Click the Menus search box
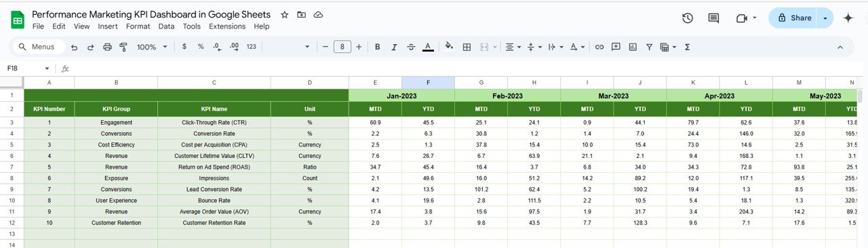This screenshot has width=868, height=248. point(39,47)
